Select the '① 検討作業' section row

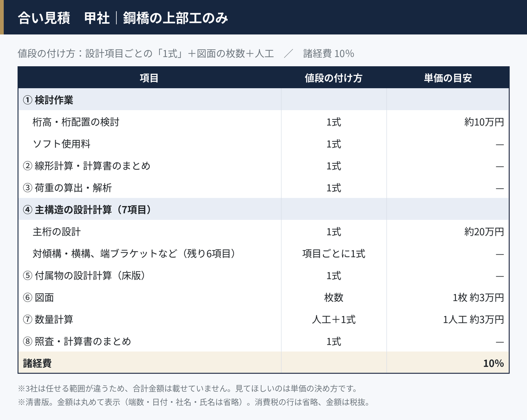pyautogui.click(x=263, y=99)
